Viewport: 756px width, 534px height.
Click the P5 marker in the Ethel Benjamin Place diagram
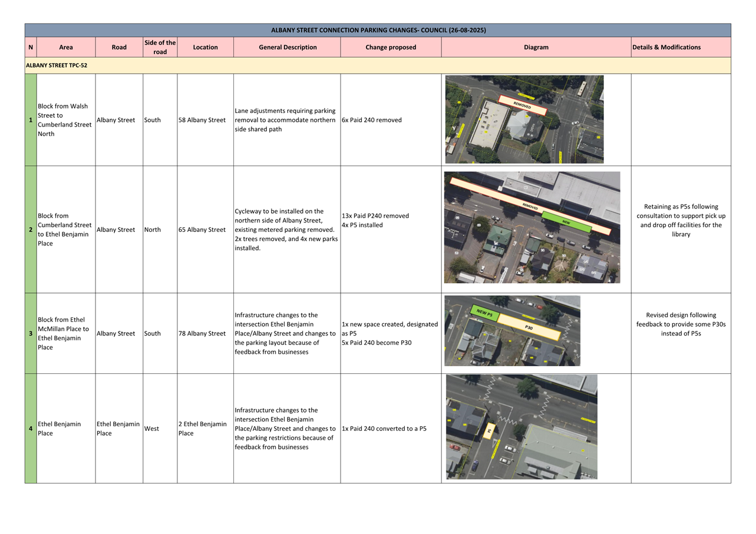click(489, 430)
